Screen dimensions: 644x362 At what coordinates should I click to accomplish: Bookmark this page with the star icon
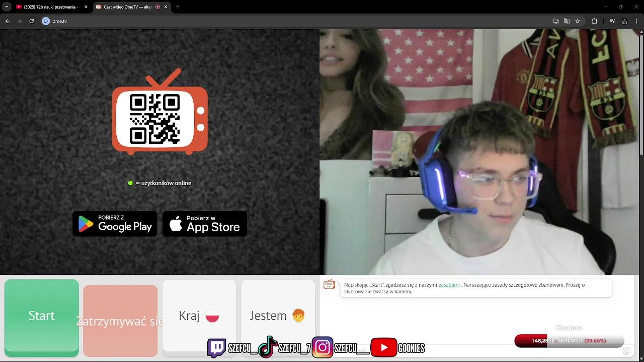tap(578, 21)
